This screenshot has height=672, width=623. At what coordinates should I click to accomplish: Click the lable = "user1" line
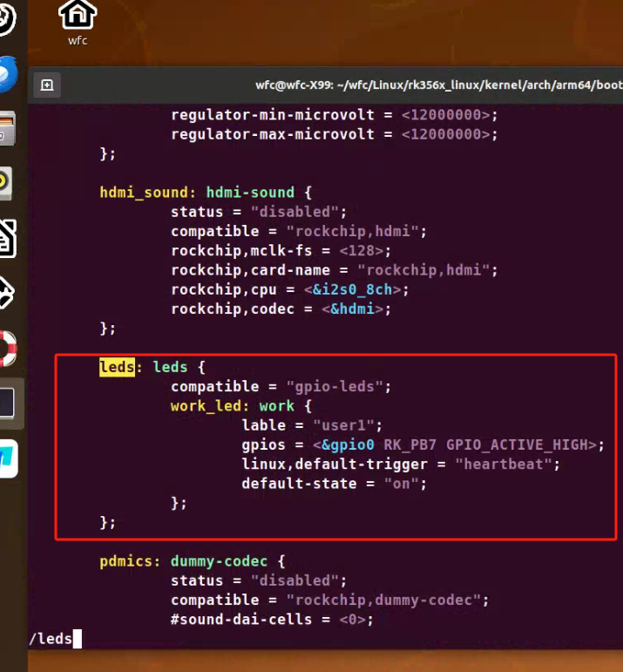(312, 425)
